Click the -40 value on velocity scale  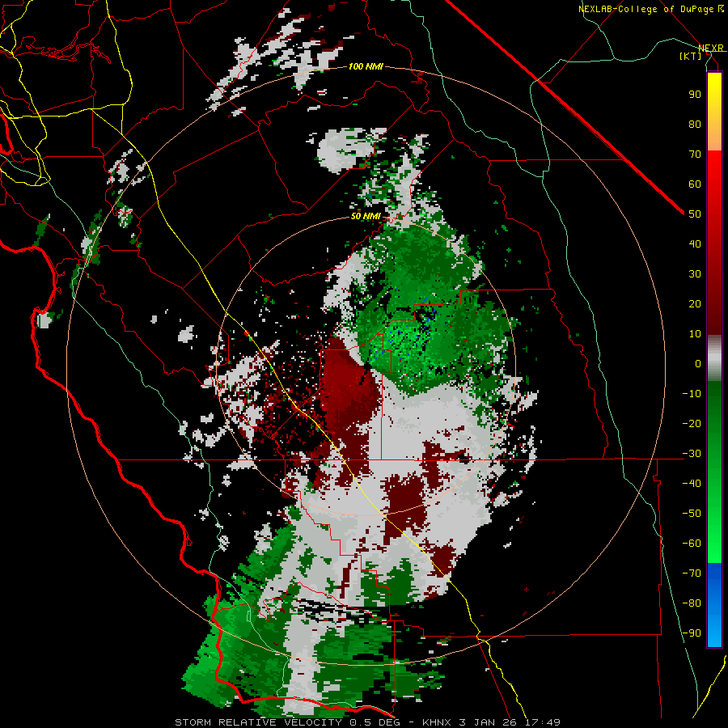click(692, 484)
